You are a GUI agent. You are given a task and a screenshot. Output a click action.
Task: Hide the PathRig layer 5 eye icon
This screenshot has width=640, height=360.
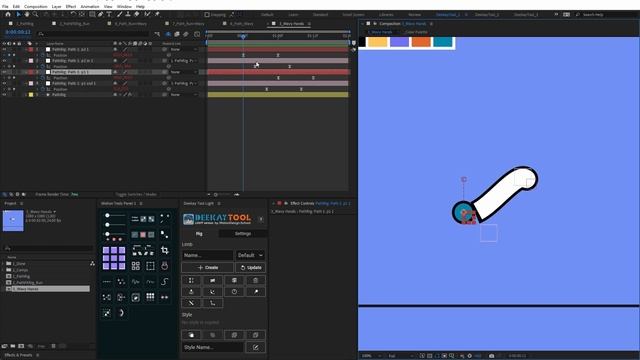(4, 95)
